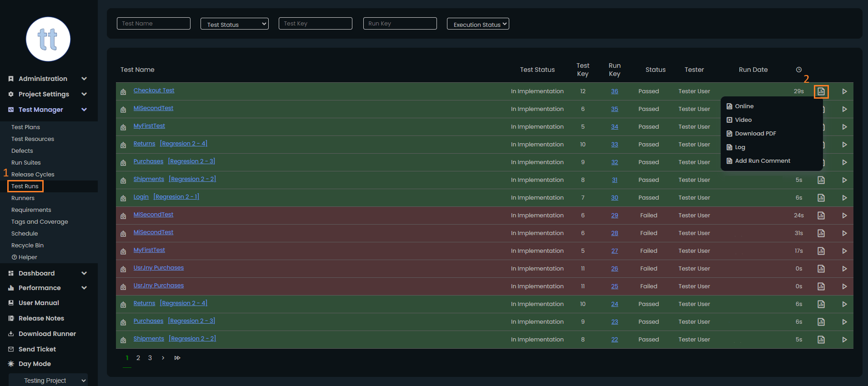Go to page 2 of results
868x386 pixels.
point(138,358)
